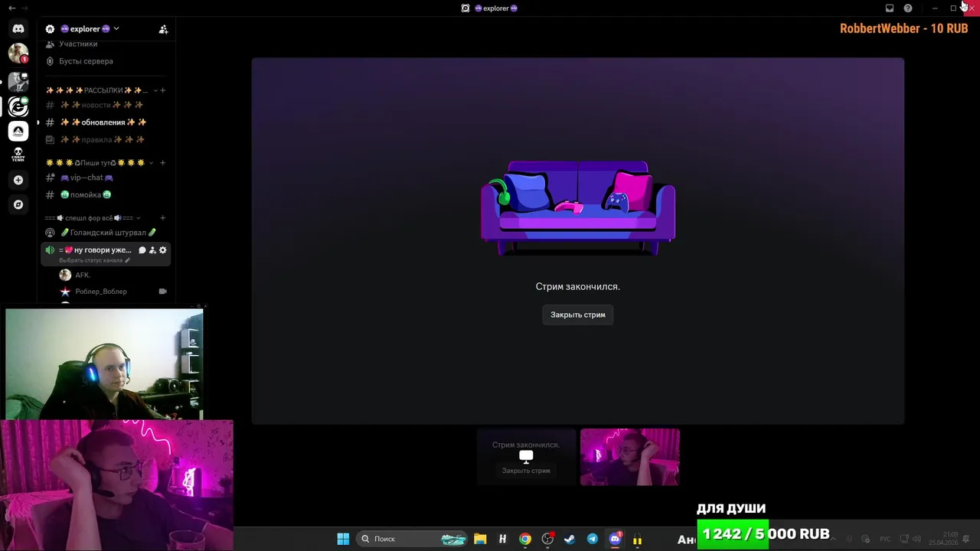Image resolution: width=980 pixels, height=551 pixels.
Task: Click Роблер_Воблер camera icon
Action: pos(162,292)
